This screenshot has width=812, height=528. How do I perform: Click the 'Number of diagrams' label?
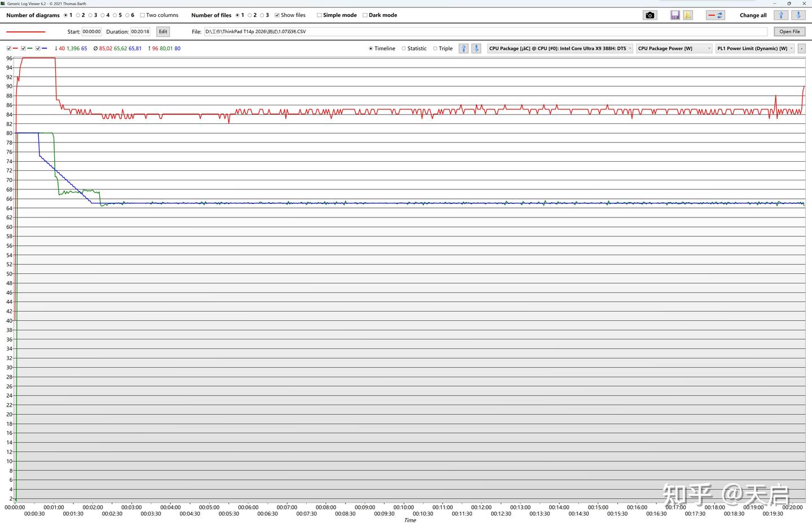tap(33, 15)
